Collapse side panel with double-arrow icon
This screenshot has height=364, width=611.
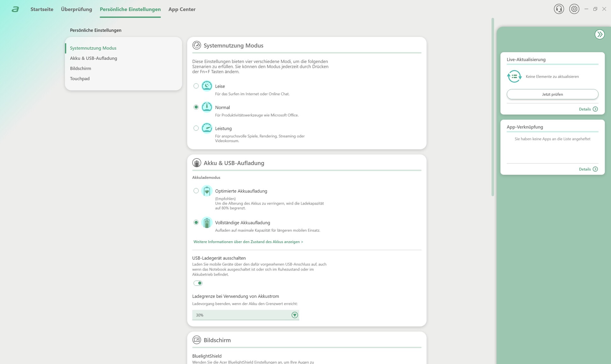(x=600, y=34)
